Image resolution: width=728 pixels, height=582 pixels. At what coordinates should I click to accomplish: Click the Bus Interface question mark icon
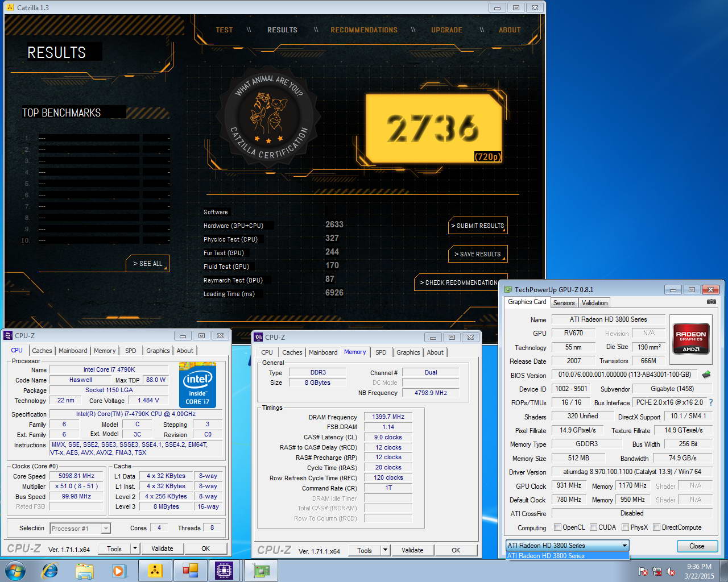click(x=710, y=402)
